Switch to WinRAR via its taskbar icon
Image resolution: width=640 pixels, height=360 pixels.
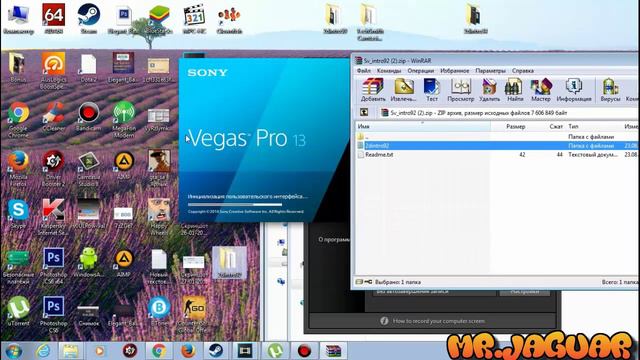point(333,351)
